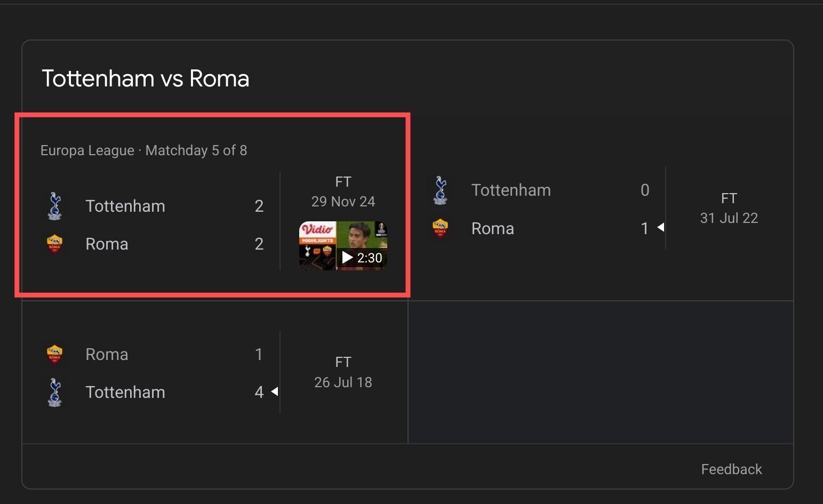Open the 29 Nov 24 match date

pos(343,202)
